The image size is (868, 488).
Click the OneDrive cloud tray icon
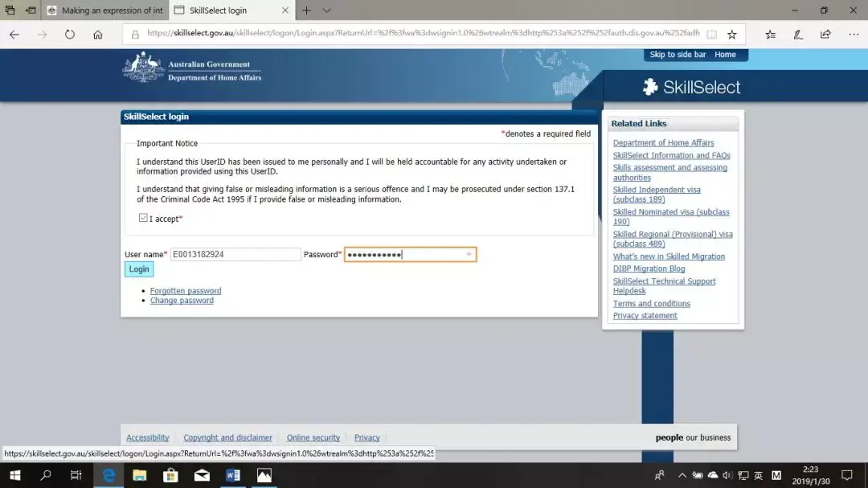713,475
